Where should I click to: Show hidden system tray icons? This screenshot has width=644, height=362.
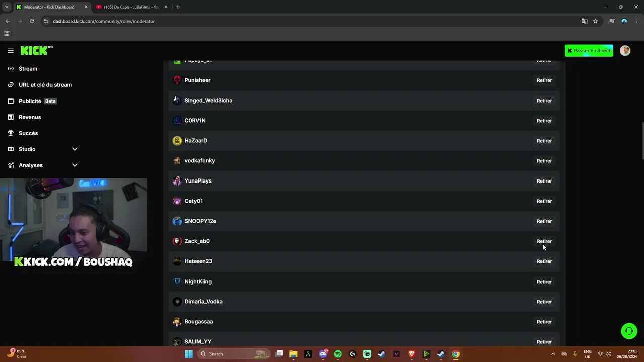click(x=553, y=354)
